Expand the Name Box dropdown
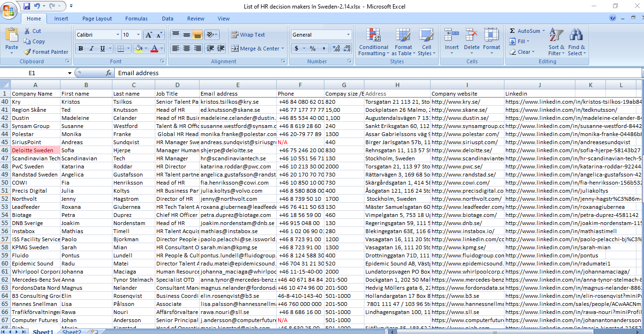Image resolution: width=644 pixels, height=334 pixels. pos(70,73)
